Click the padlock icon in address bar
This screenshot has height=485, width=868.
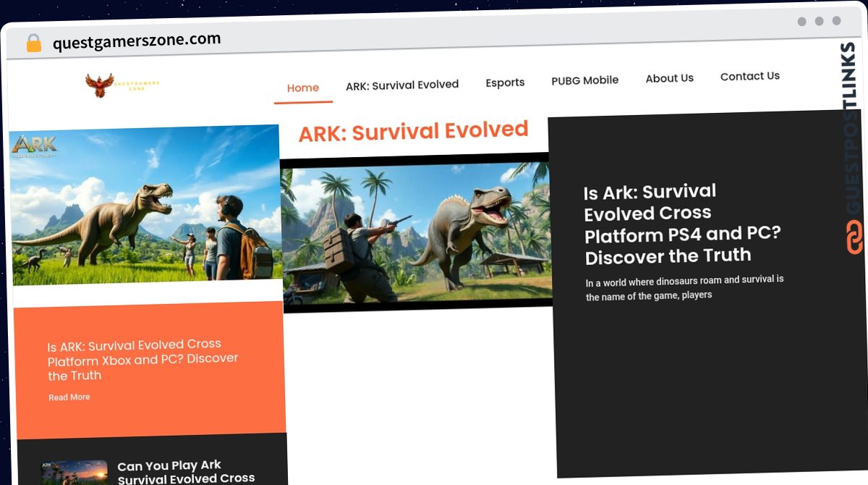pos(34,43)
